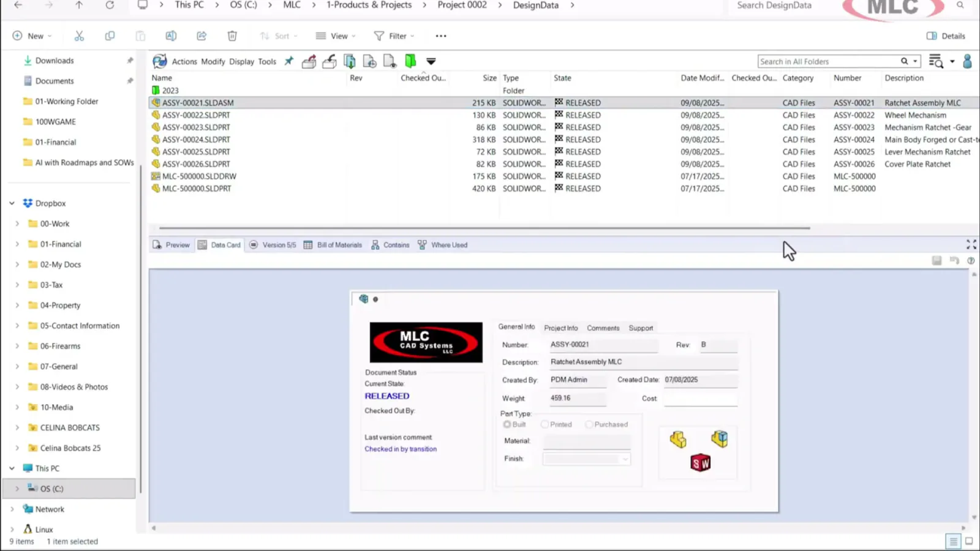Click the Rename icon in Explorer toolbar

click(171, 36)
